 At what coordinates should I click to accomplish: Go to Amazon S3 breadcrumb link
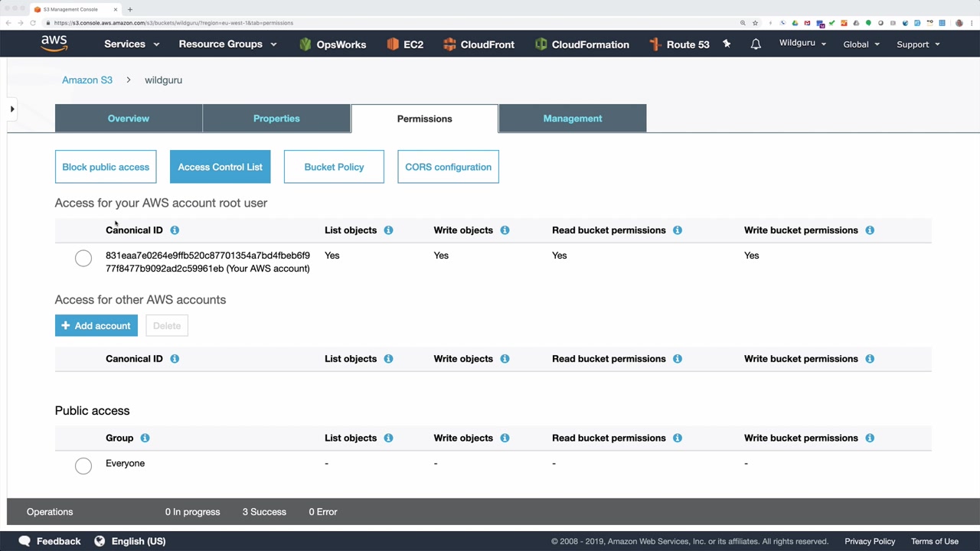point(87,80)
